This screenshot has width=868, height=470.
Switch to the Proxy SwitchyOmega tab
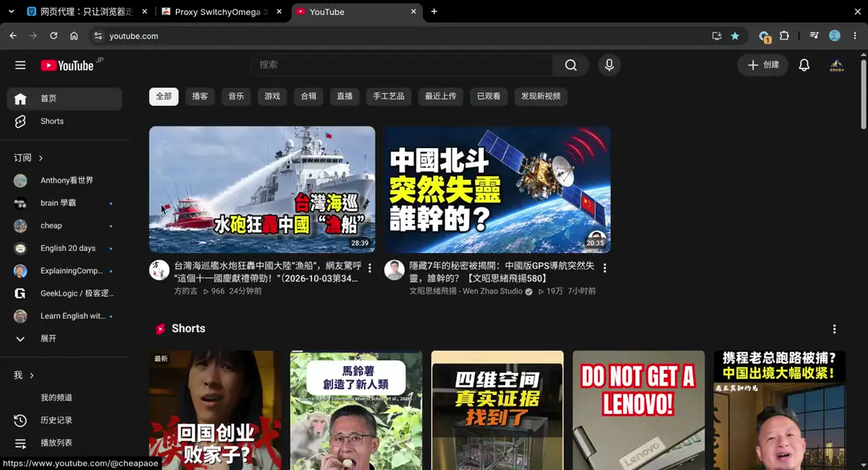(x=222, y=12)
